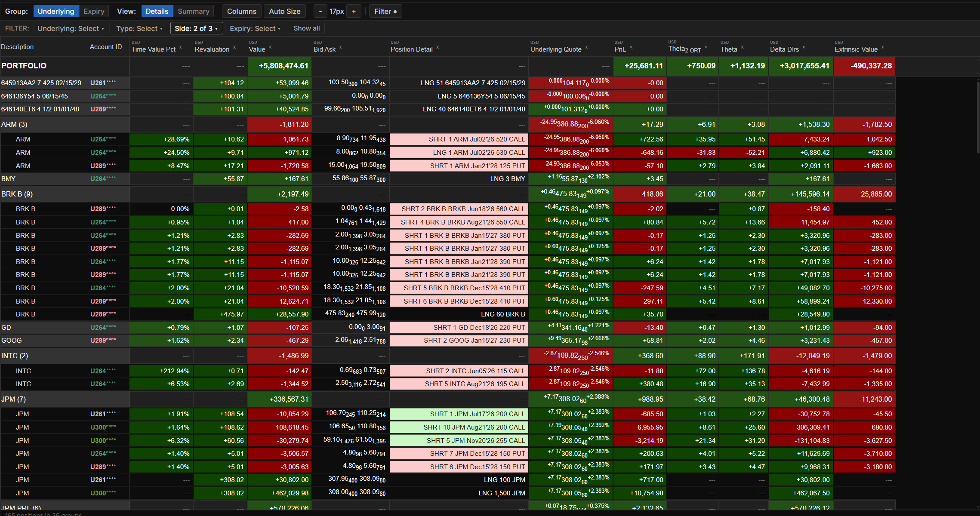This screenshot has height=516, width=980.
Task: Sort by the Underlying Quote header label
Action: 556,49
